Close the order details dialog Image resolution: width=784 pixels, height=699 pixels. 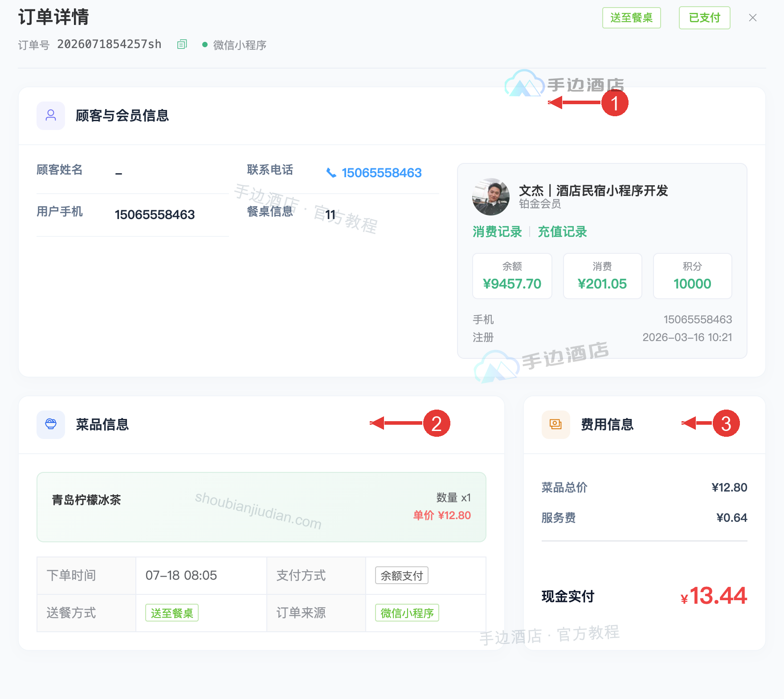[753, 18]
